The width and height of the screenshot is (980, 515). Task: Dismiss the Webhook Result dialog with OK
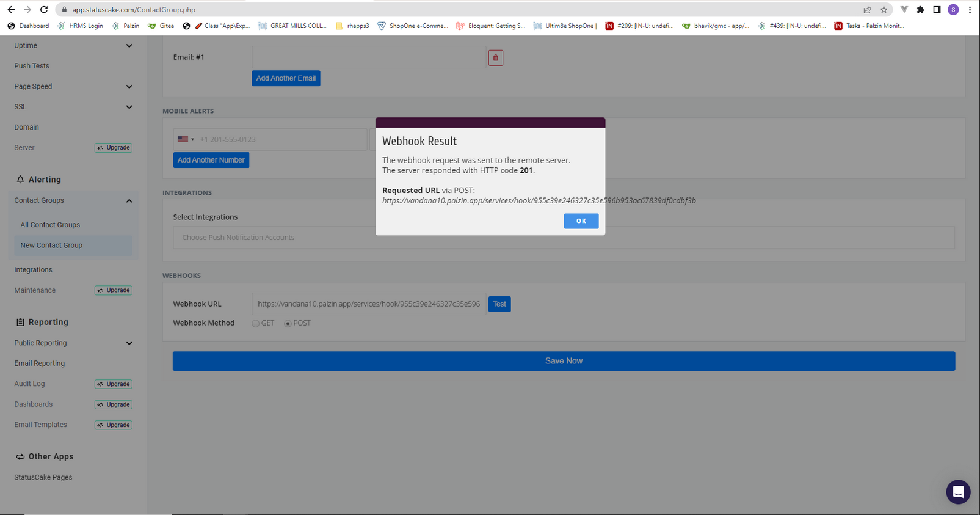[581, 221]
